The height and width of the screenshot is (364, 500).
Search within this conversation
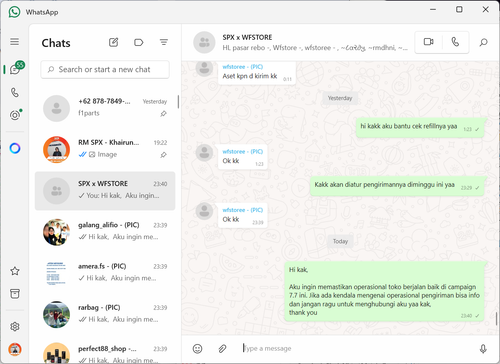(483, 42)
